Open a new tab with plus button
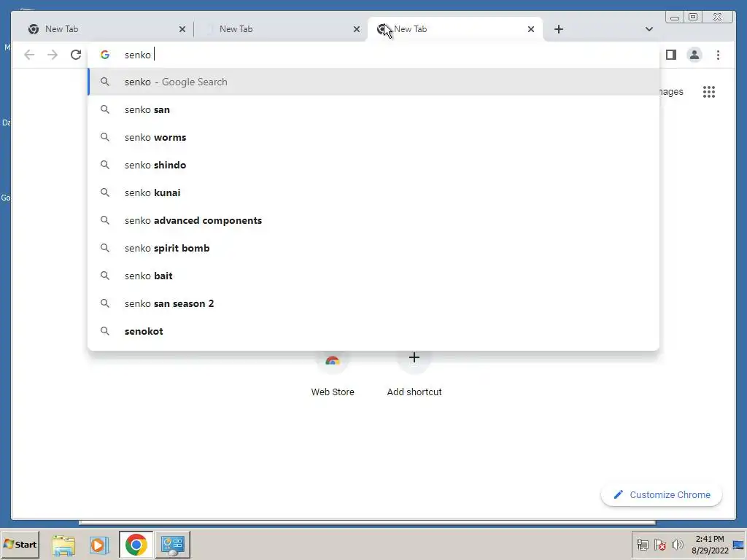The height and width of the screenshot is (560, 747). pyautogui.click(x=559, y=29)
